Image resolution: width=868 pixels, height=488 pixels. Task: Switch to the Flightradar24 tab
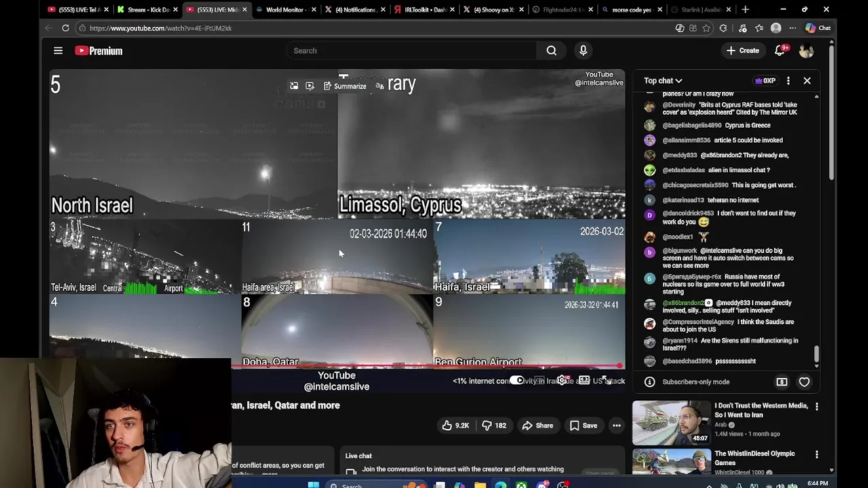point(562,9)
